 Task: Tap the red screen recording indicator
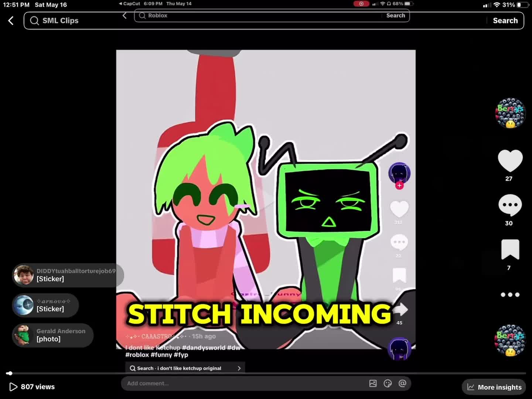[361, 4]
